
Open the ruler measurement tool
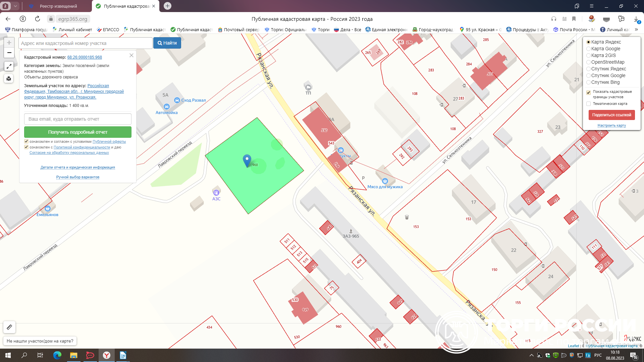(x=9, y=327)
